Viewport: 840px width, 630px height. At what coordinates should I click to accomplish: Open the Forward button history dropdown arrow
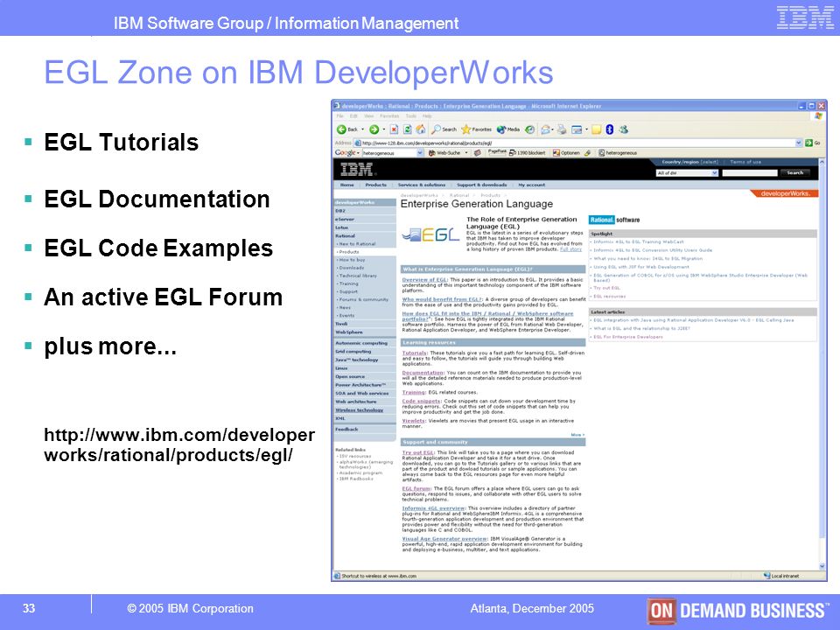384,129
